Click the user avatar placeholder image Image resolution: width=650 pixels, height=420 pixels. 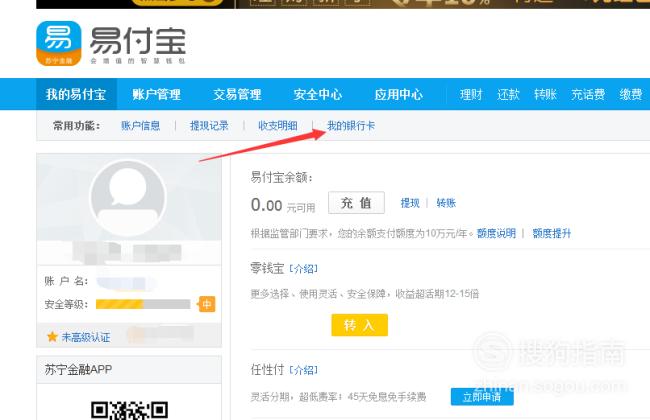click(x=128, y=198)
